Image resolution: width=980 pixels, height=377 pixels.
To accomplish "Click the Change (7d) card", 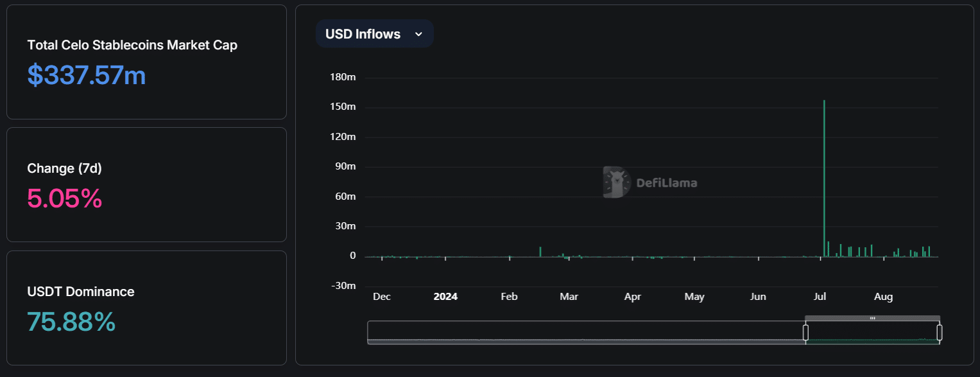I will (x=146, y=184).
